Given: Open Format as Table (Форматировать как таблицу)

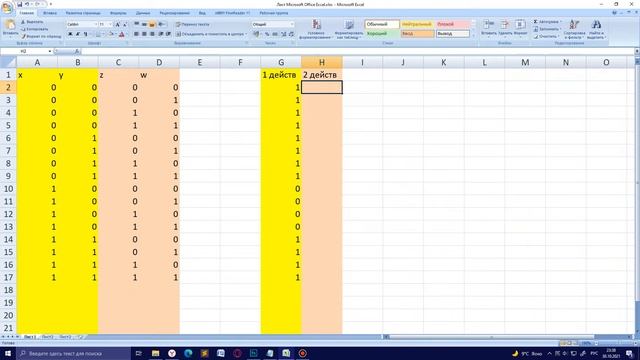Looking at the screenshot, I should click(349, 29).
